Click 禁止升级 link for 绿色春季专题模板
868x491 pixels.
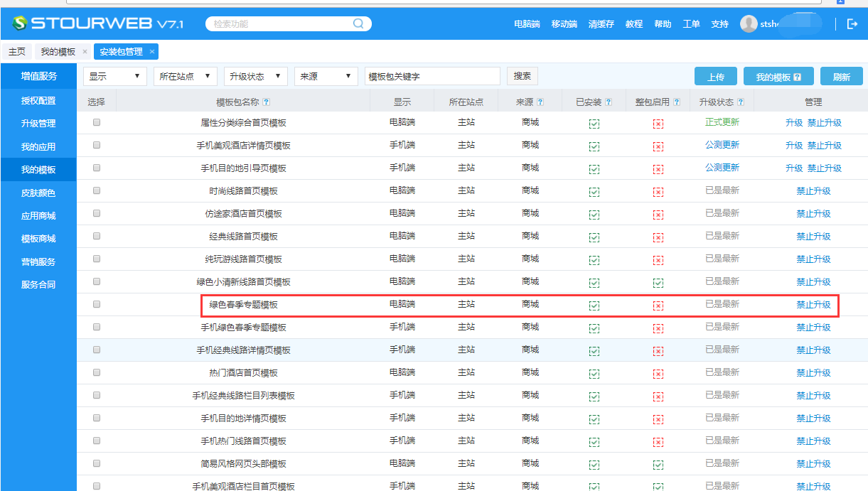(813, 305)
